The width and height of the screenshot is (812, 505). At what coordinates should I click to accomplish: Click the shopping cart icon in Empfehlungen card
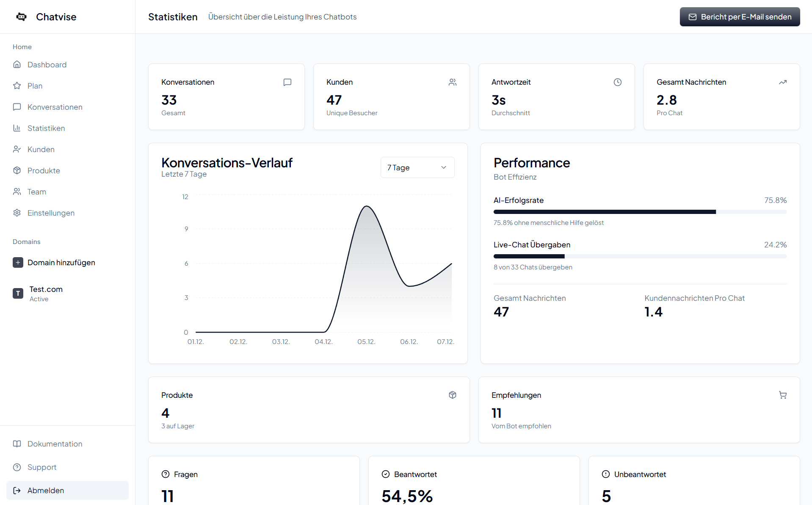(x=782, y=395)
